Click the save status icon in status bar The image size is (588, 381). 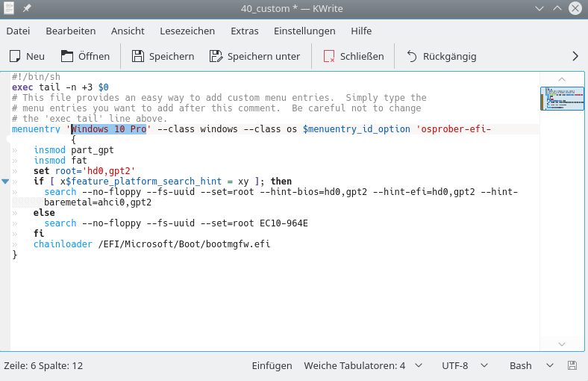point(572,365)
